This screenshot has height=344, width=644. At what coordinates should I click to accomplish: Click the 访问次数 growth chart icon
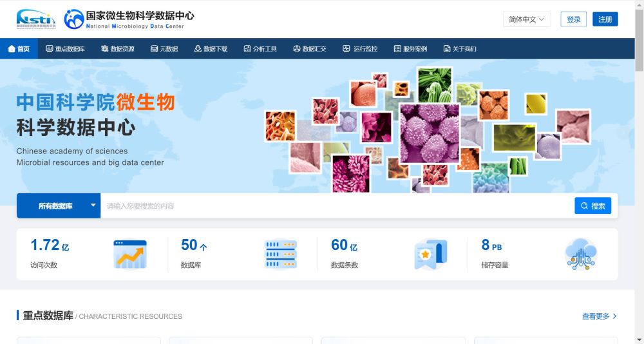130,254
